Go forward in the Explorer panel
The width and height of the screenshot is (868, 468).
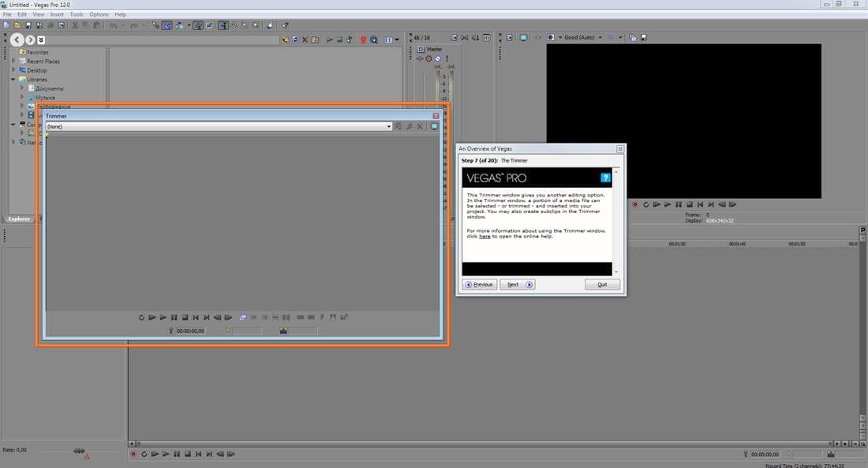[30, 40]
